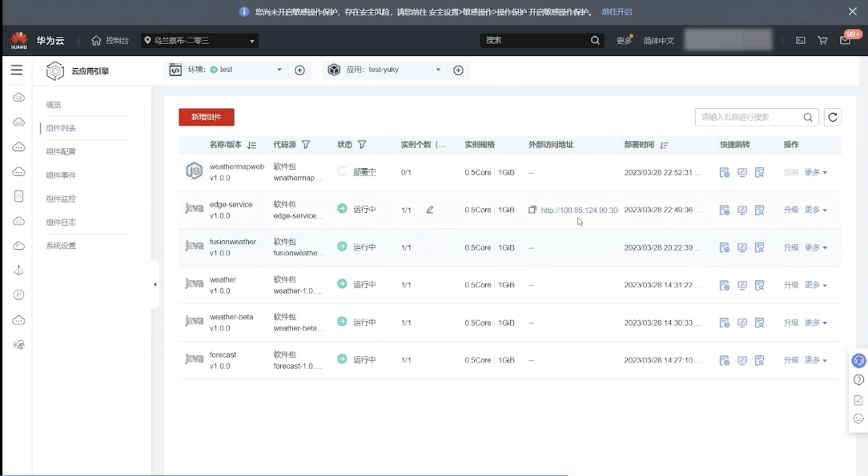The image size is (868, 476).
Task: Open the feedback smiley face icon
Action: pos(858,419)
